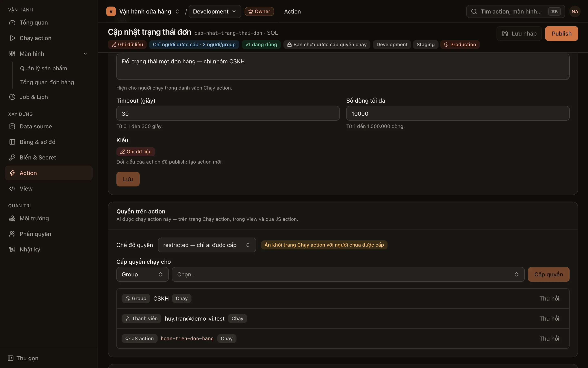Revoke CSKH group with Thu hồi
Viewport: 588px width, 368px height.
(549, 298)
